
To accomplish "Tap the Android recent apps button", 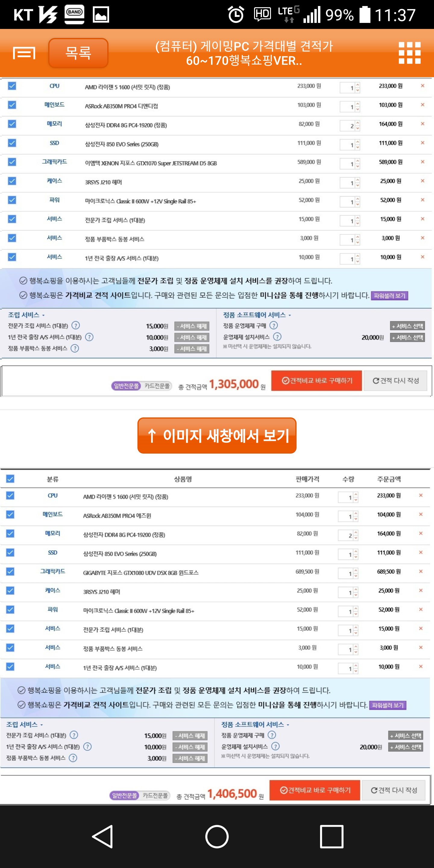I will click(x=332, y=836).
